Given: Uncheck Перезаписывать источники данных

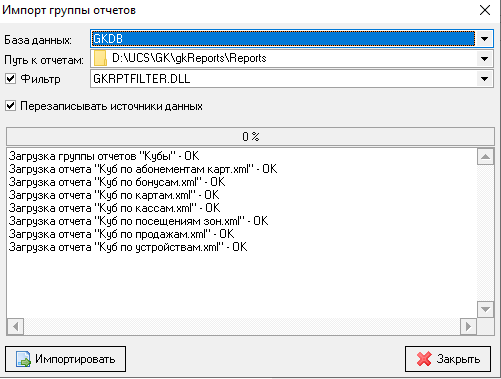Looking at the screenshot, I should point(10,106).
